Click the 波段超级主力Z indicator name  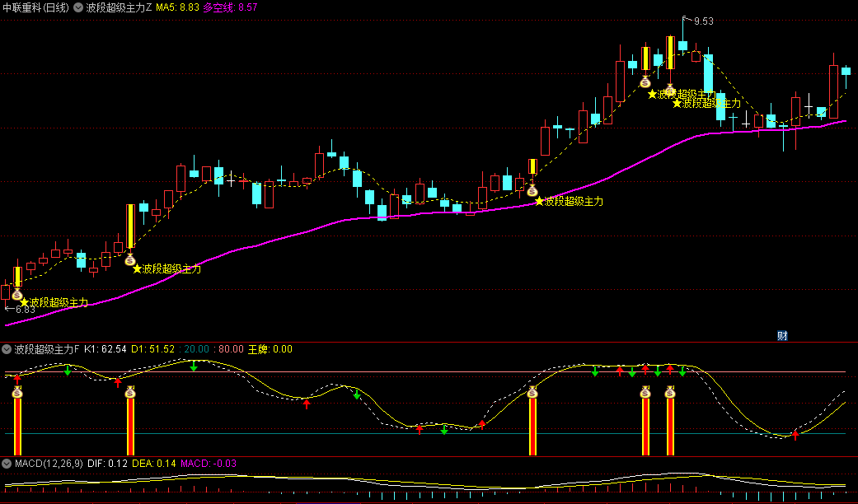119,7
